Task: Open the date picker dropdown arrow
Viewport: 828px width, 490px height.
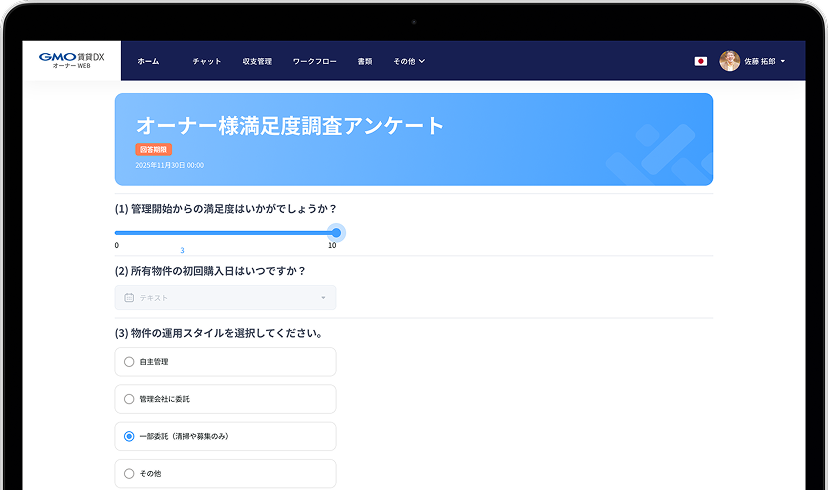Action: pyautogui.click(x=323, y=298)
